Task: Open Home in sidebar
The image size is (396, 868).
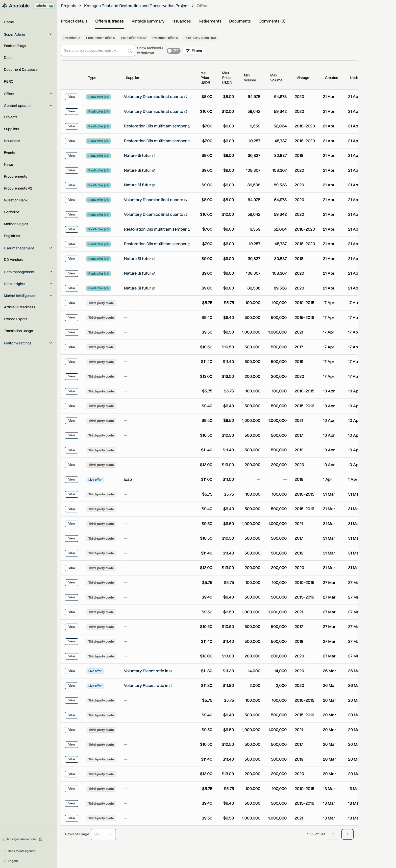Action: pyautogui.click(x=9, y=22)
